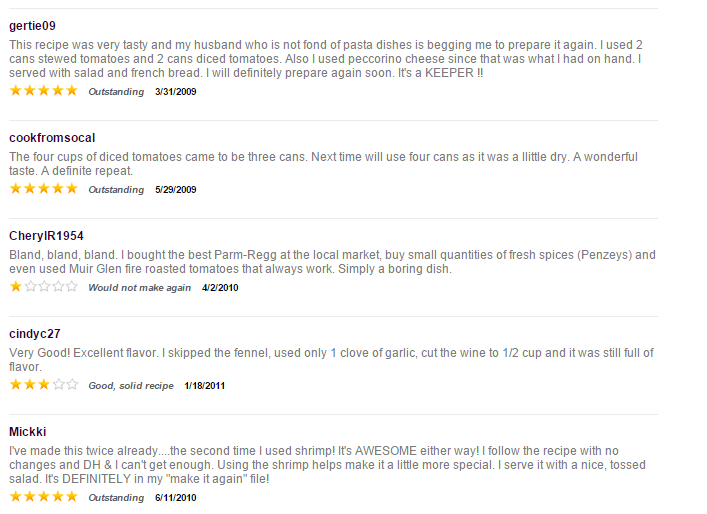Click the empty fifth star on CherylR1954's review

point(72,286)
